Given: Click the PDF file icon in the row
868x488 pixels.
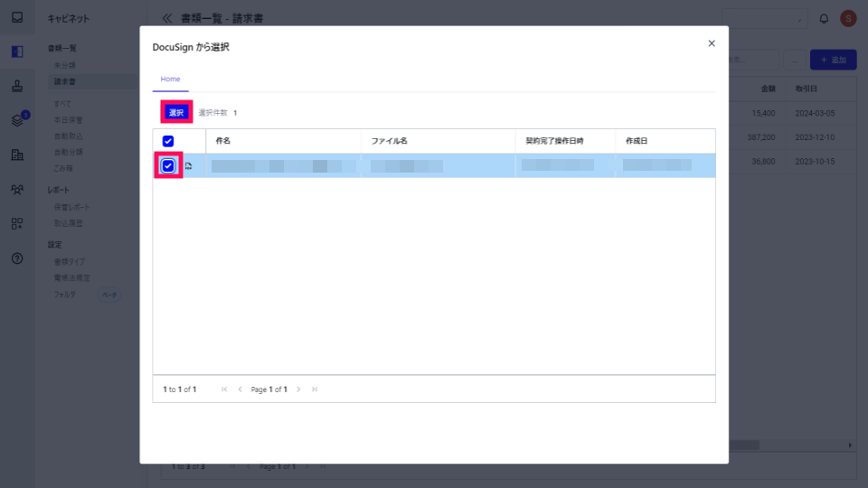Looking at the screenshot, I should [x=189, y=165].
